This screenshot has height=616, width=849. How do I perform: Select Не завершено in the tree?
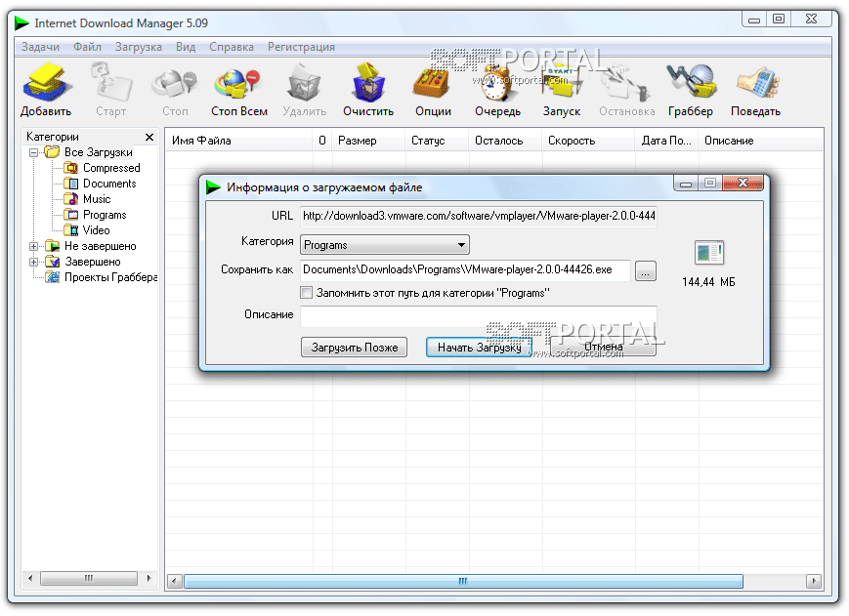(x=101, y=246)
